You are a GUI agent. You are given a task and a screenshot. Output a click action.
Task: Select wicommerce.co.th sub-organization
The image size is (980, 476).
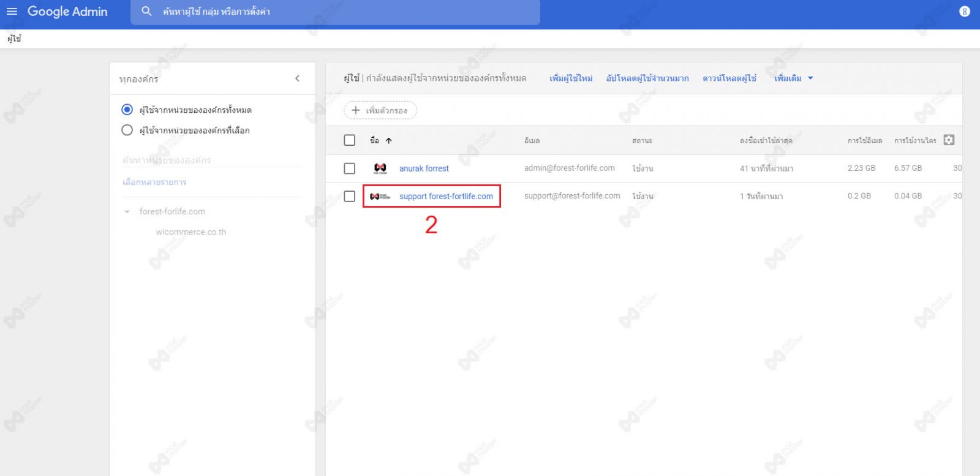tap(191, 232)
